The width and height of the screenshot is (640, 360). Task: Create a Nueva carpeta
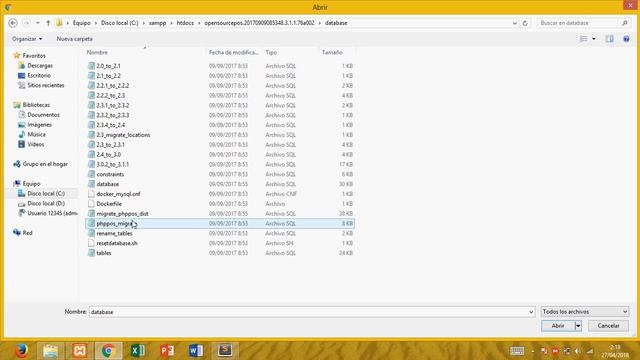point(74,39)
